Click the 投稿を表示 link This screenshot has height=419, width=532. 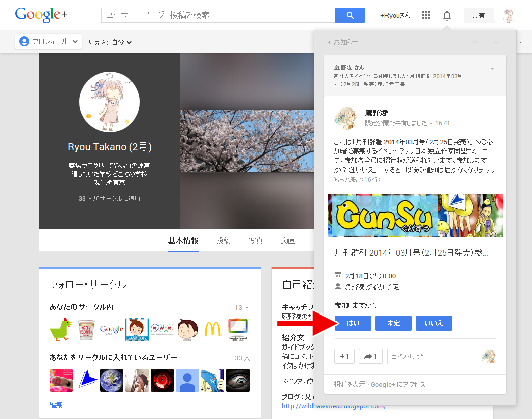[x=350, y=385]
